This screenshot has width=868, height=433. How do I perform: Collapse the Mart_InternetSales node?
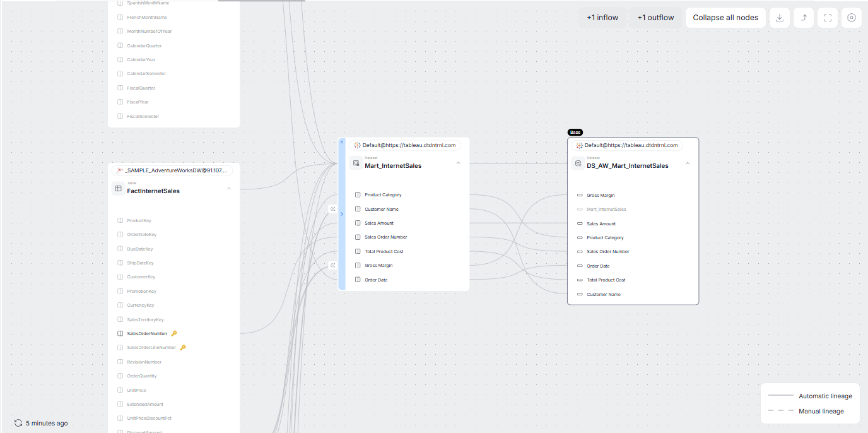(x=458, y=163)
